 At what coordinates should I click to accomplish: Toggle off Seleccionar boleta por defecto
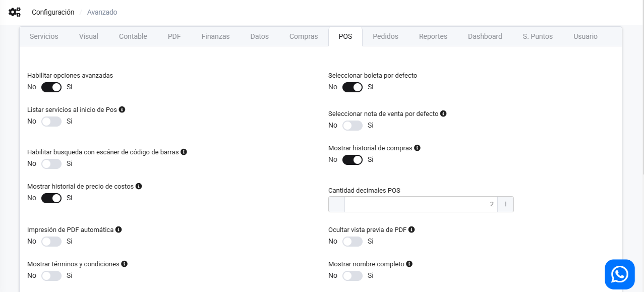point(353,87)
